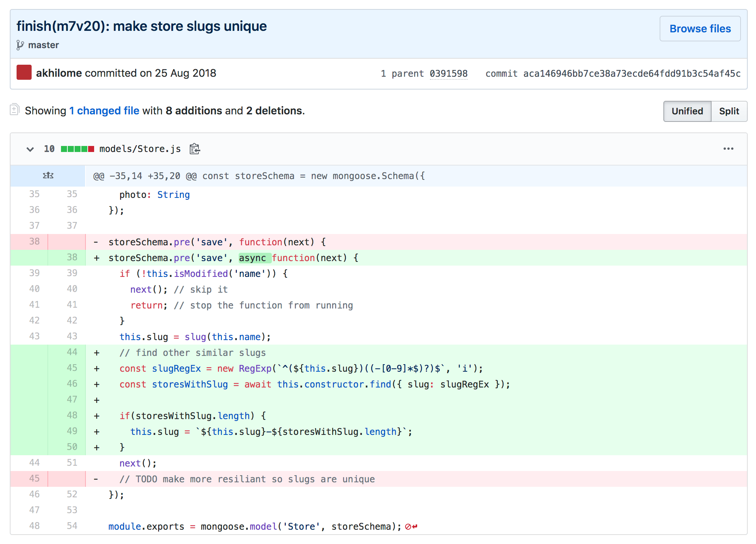Copy the file path models/Store.js to clipboard
Viewport: 756px width, 544px height.
(194, 149)
